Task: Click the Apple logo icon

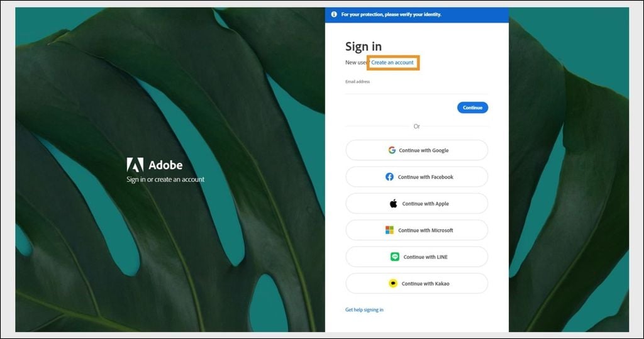Action: pos(394,204)
